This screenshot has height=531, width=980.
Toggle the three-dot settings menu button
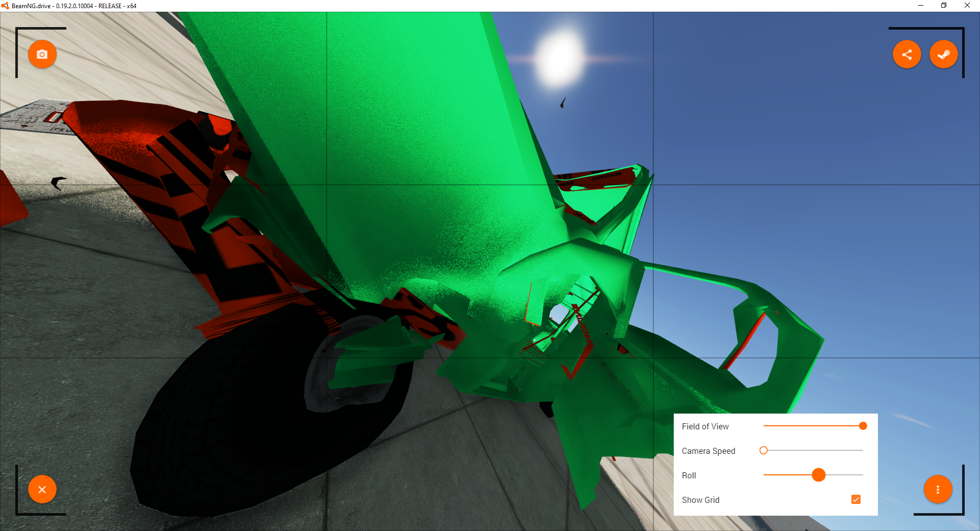pyautogui.click(x=938, y=489)
